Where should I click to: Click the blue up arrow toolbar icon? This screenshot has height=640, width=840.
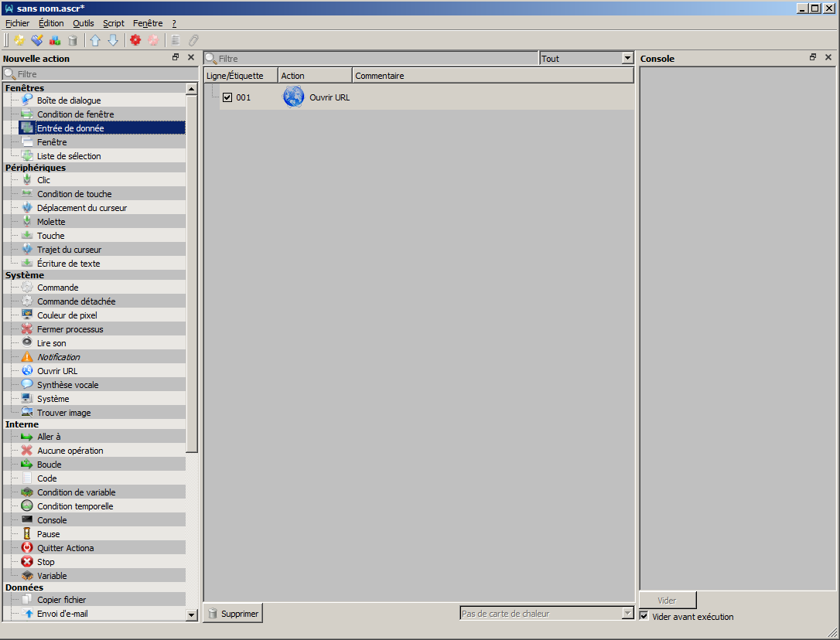tap(95, 40)
